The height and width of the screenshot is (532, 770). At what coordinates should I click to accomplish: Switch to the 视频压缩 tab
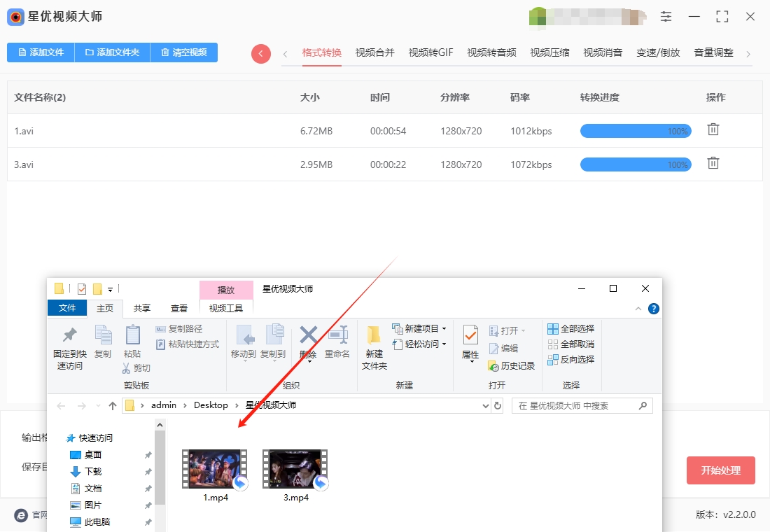[549, 52]
